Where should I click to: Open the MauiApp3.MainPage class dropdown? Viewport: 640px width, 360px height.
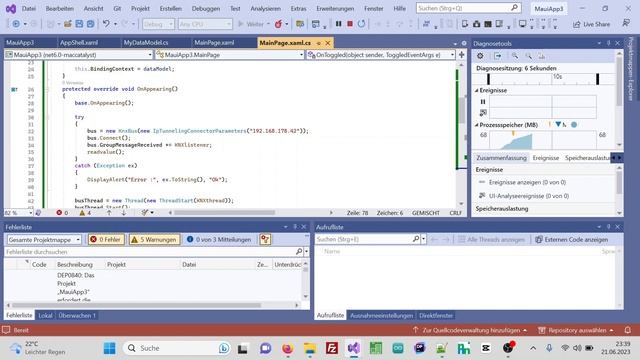230,55
